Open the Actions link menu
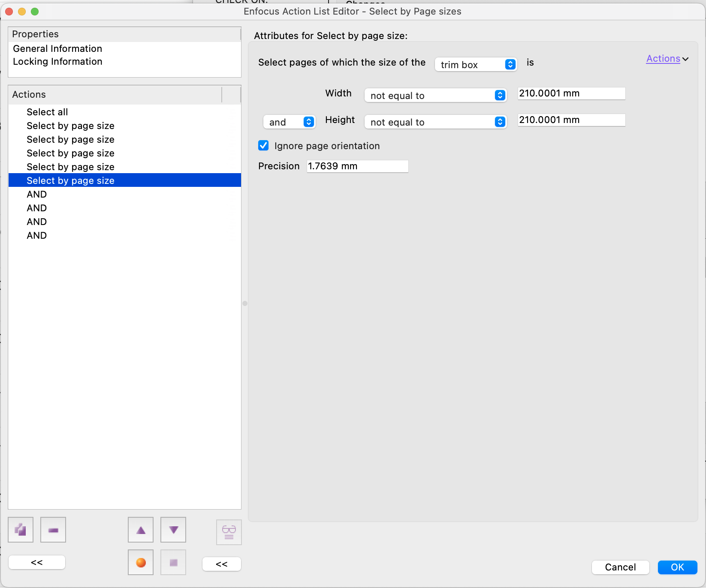This screenshot has width=706, height=588. [x=667, y=59]
